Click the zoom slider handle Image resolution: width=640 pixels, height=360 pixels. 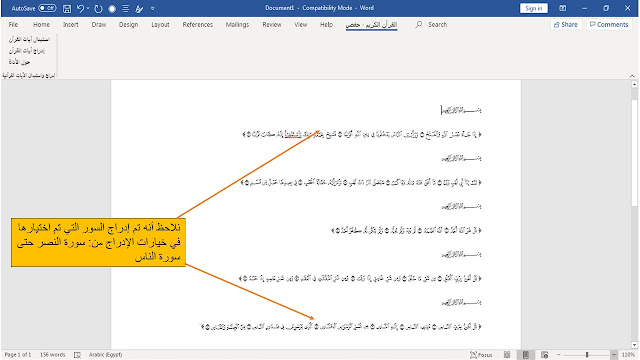(587, 355)
